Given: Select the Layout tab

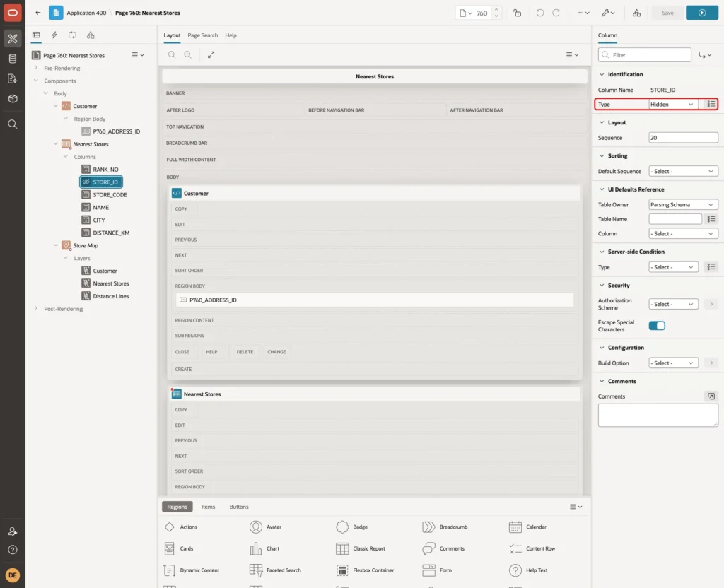Looking at the screenshot, I should [172, 35].
